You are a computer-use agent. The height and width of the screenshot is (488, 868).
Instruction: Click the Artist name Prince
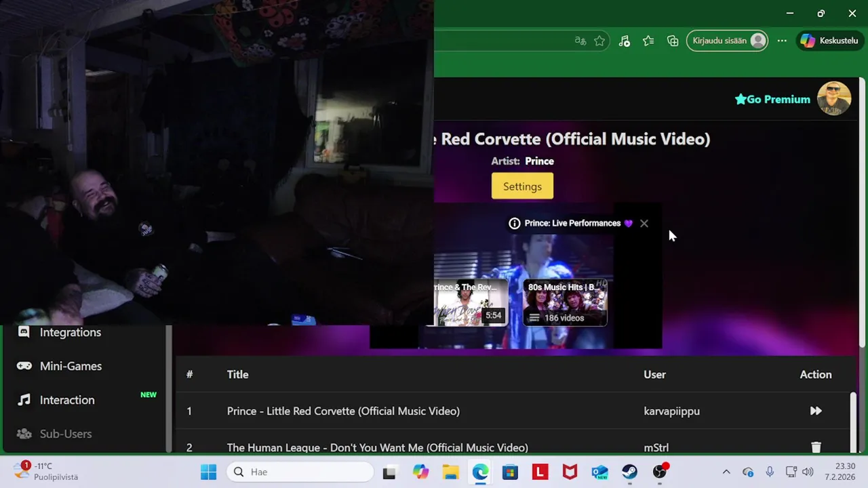pos(540,161)
